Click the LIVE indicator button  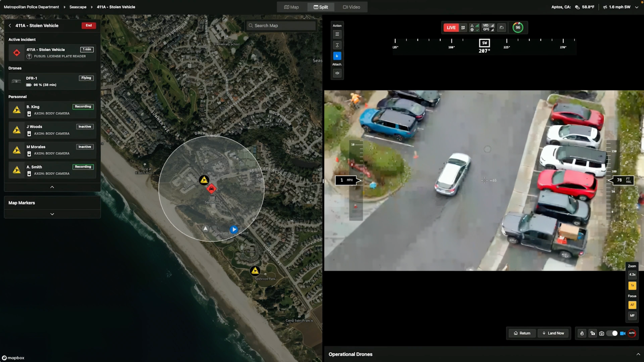[x=450, y=27]
